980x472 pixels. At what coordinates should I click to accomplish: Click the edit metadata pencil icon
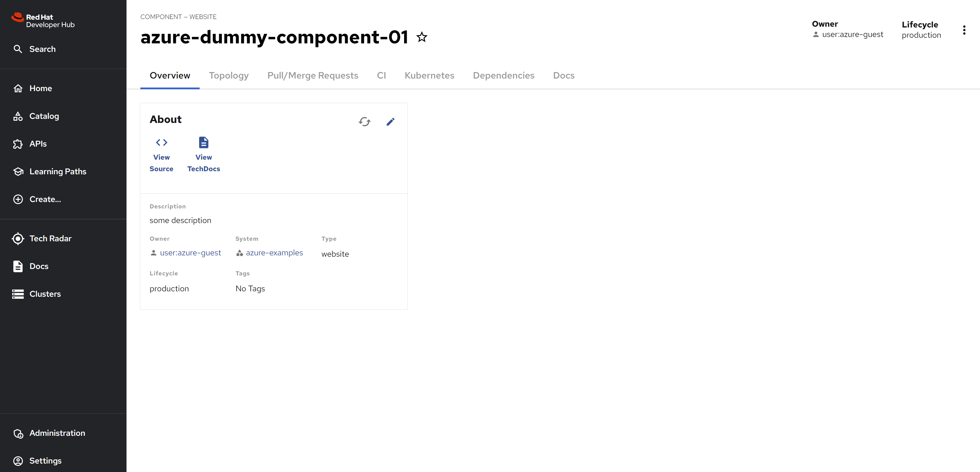click(x=390, y=122)
